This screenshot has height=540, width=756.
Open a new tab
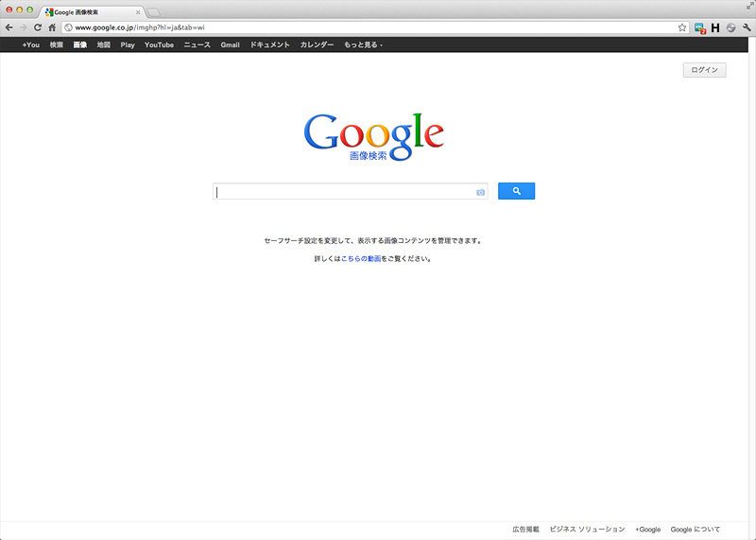tap(153, 12)
